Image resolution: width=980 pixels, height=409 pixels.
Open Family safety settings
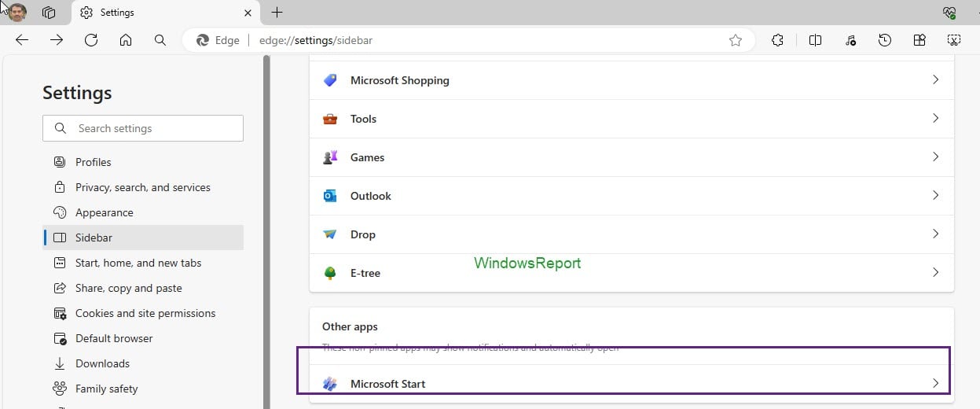pos(143,389)
